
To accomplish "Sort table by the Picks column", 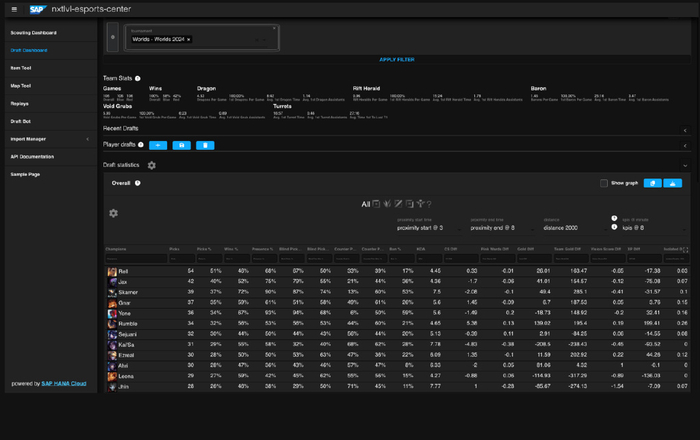I will point(175,247).
